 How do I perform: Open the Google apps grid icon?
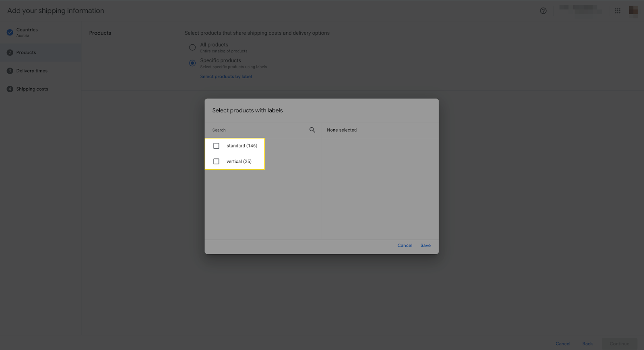(x=617, y=11)
